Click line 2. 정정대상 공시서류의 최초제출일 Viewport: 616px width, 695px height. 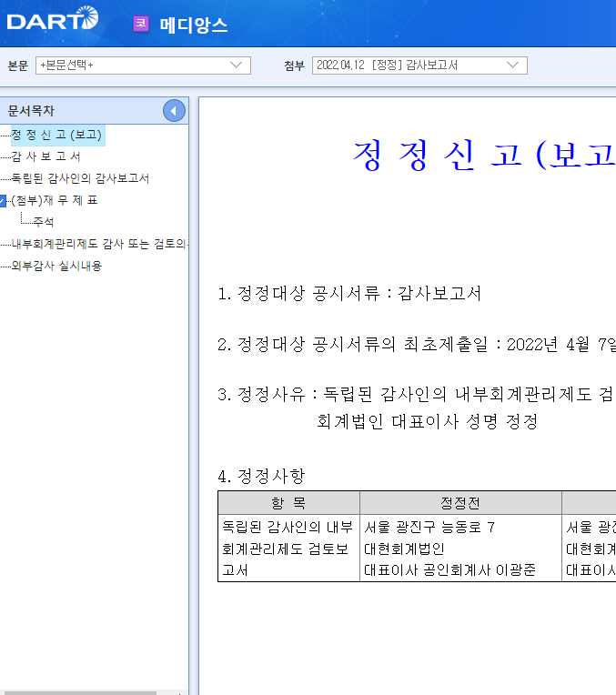point(417,345)
